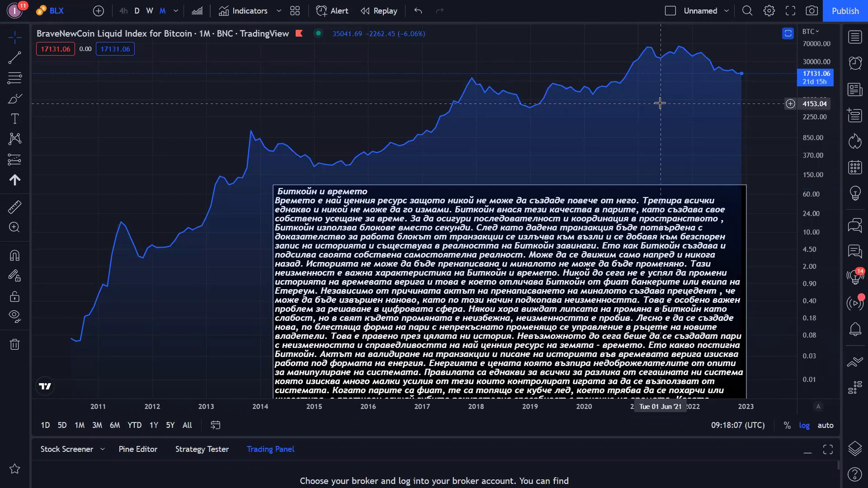Remove drawings with the trash icon
This screenshot has height=488, width=868.
[14, 344]
